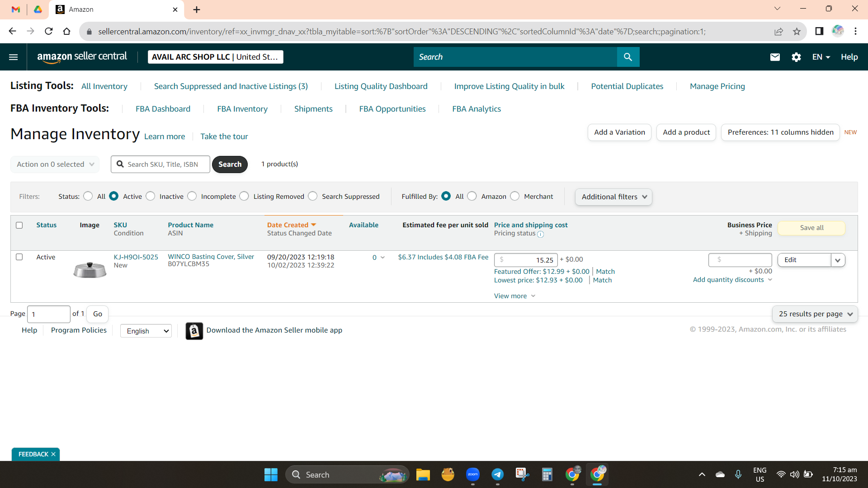The image size is (868, 488).
Task: Open the dropdown arrow beside Edit
Action: [x=838, y=260]
